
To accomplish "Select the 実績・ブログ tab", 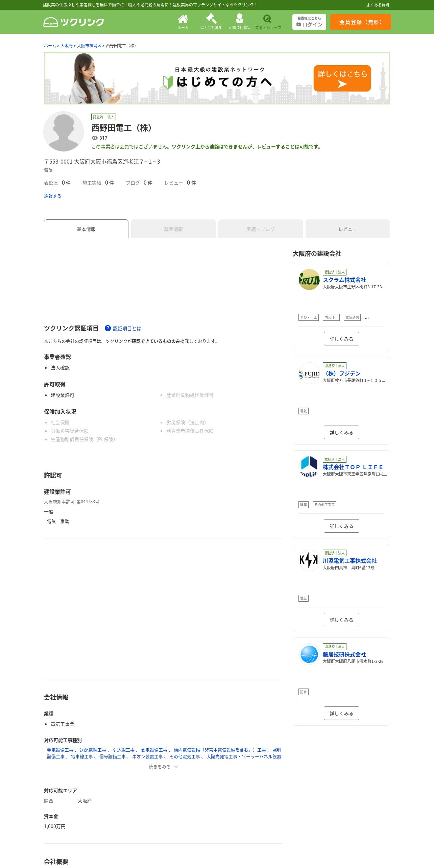I will point(261,229).
